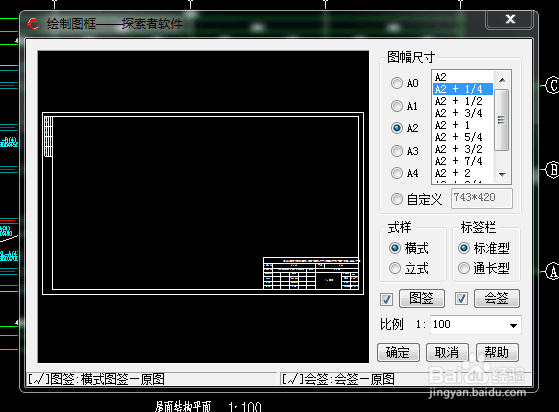Image resolution: width=559 pixels, height=412 pixels.
Task: Open help with the 帮助 button
Action: 497,352
